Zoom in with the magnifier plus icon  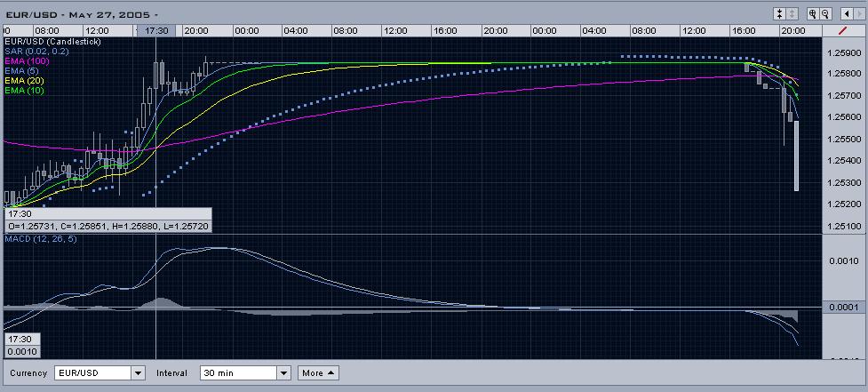813,14
